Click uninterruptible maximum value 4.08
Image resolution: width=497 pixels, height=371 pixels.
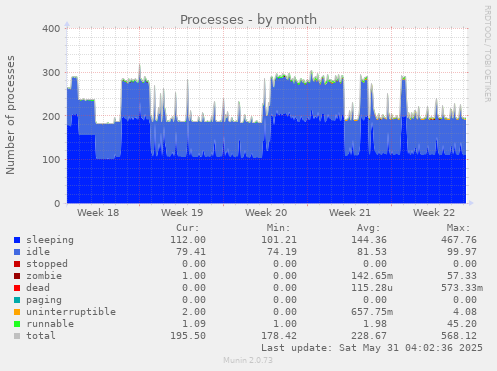click(465, 312)
